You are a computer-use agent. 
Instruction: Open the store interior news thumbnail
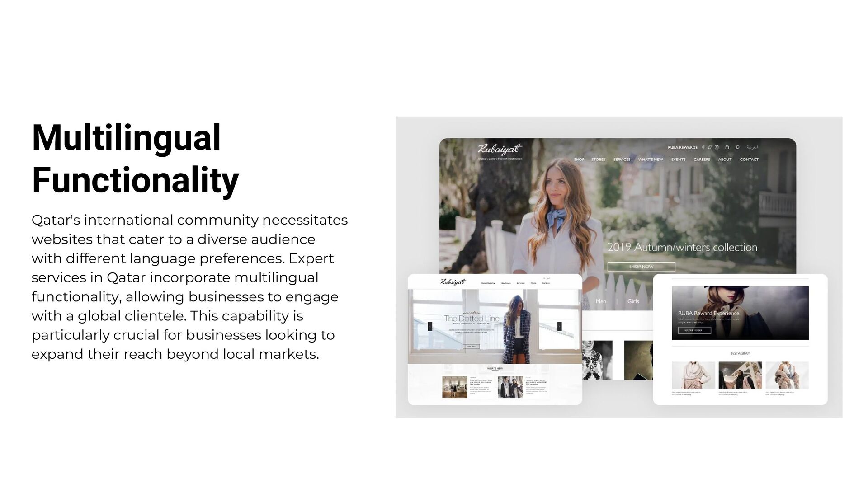[454, 387]
